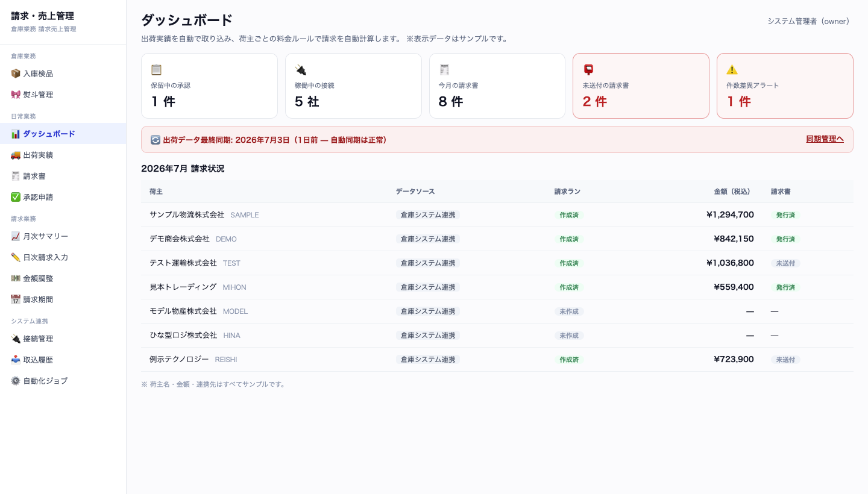Open 承認申請 in the sidebar
The height and width of the screenshot is (494, 868).
pos(63,197)
